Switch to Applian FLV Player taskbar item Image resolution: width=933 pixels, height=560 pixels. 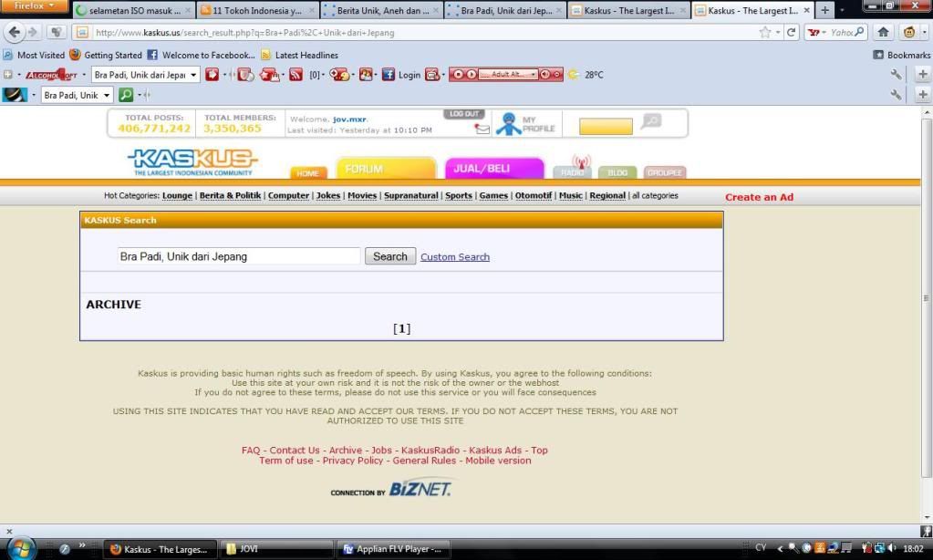[x=393, y=549]
